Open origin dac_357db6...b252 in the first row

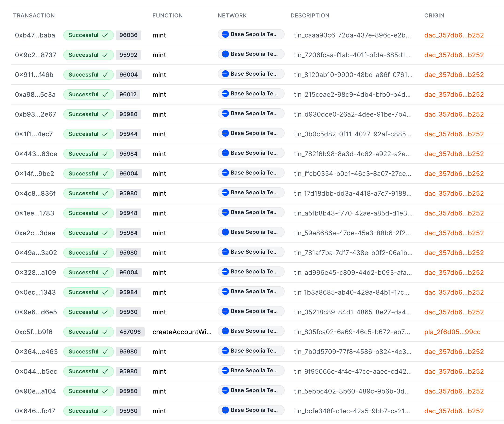tap(454, 35)
